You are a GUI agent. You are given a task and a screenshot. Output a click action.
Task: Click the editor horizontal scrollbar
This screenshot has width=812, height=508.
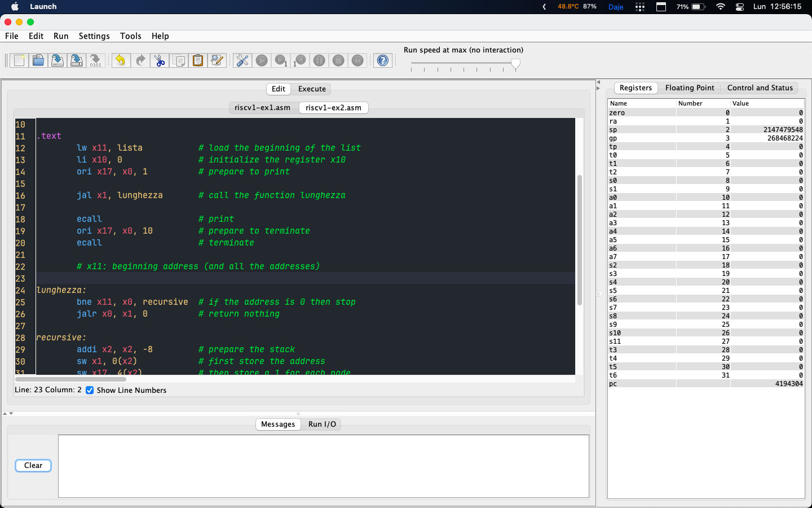tap(71, 379)
